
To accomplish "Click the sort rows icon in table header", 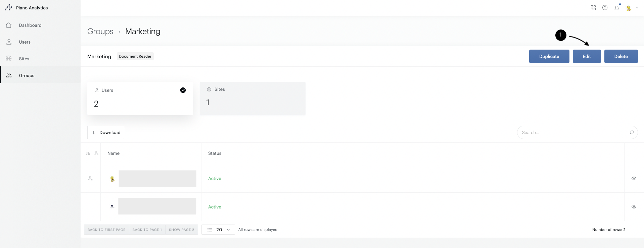I will click(88, 153).
